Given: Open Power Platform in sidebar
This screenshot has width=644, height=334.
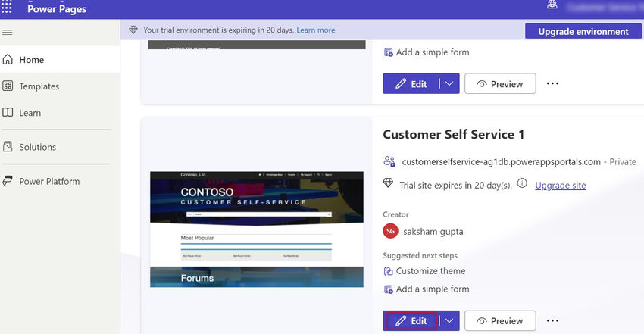Looking at the screenshot, I should (60, 181).
